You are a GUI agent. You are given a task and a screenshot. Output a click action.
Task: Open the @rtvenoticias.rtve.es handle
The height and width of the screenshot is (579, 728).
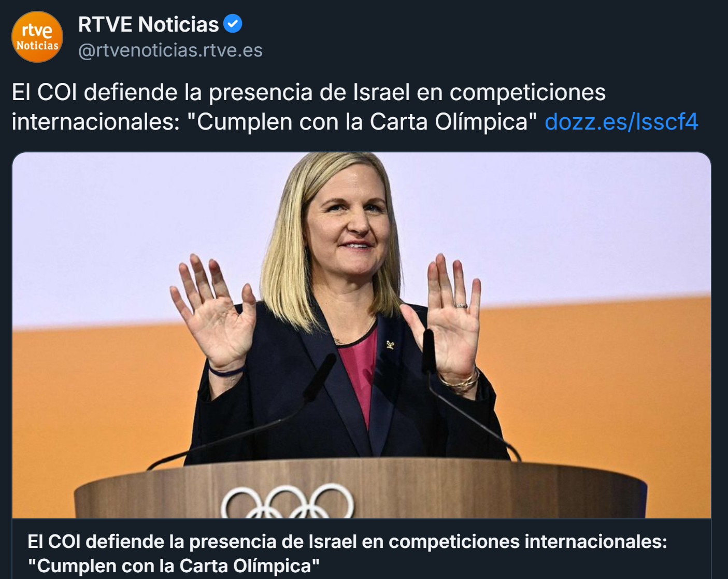point(170,50)
